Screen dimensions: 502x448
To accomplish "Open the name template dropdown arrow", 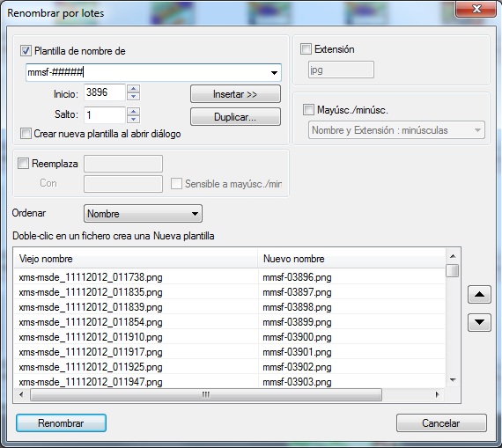I will (274, 73).
